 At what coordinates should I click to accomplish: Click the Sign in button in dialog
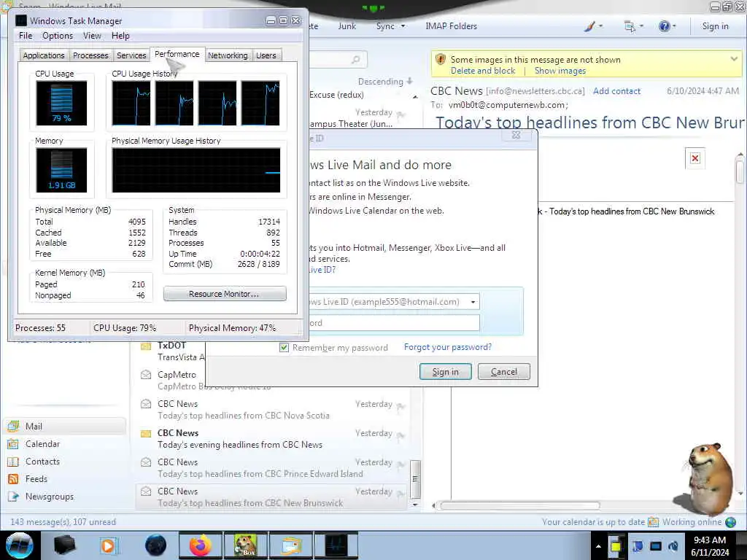446,372
